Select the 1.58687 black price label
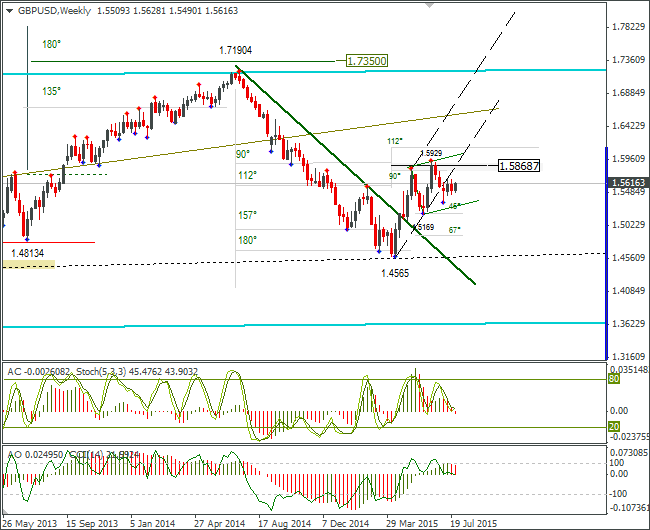 click(x=519, y=166)
